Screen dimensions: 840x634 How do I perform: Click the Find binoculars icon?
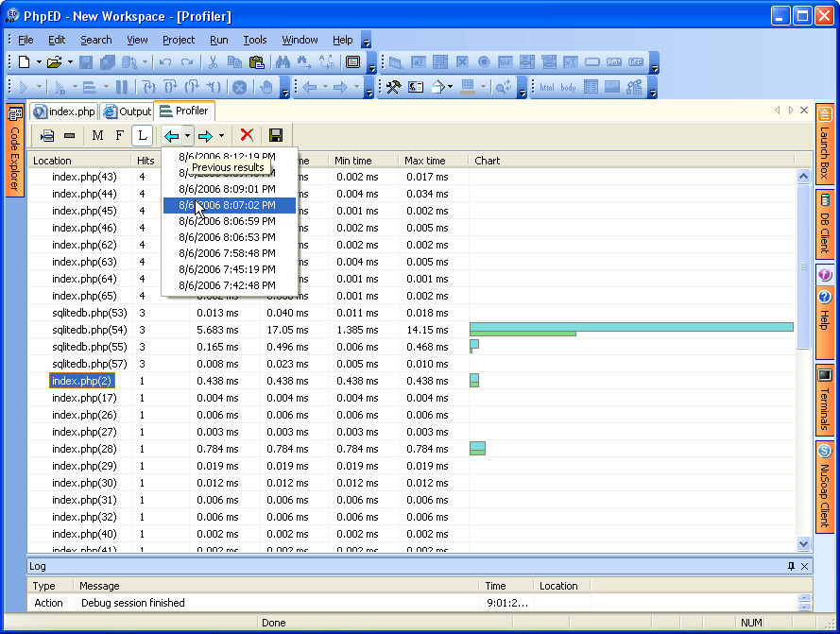coord(282,62)
